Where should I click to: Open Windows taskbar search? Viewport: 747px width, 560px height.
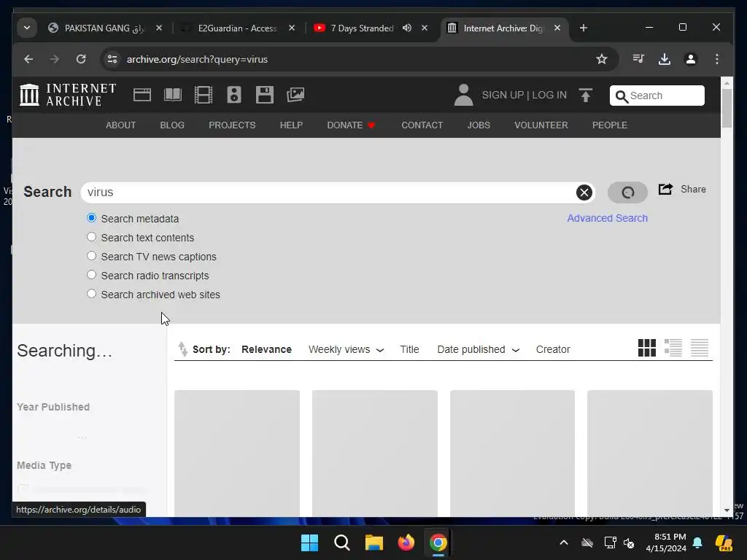coord(341,542)
